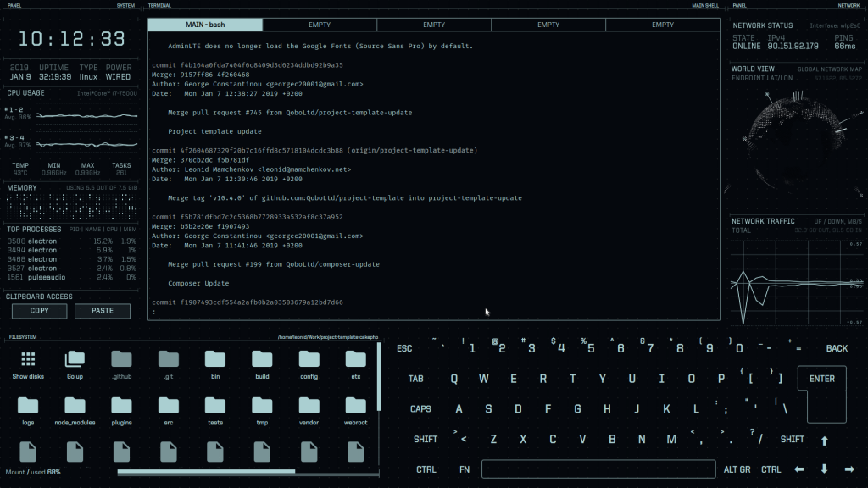Image resolution: width=868 pixels, height=488 pixels.
Task: Tap the down arrow key
Action: pyautogui.click(x=824, y=469)
